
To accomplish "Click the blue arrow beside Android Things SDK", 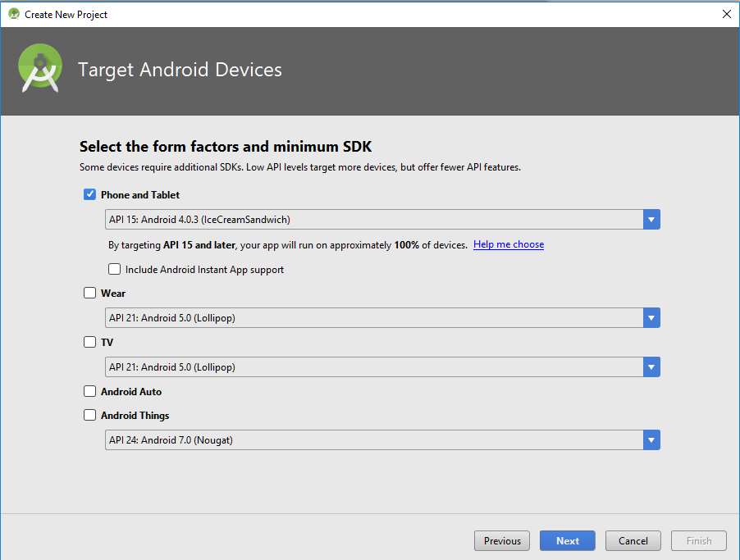I will click(651, 439).
